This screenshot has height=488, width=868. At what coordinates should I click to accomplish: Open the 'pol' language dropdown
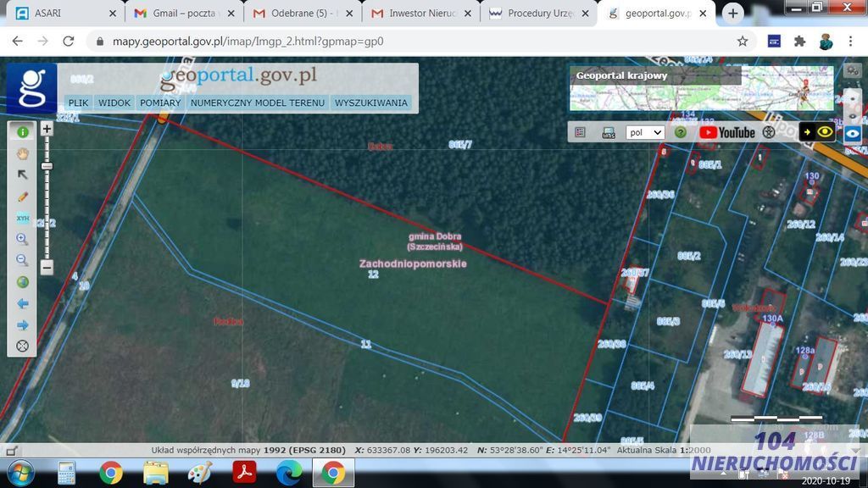[x=645, y=132]
